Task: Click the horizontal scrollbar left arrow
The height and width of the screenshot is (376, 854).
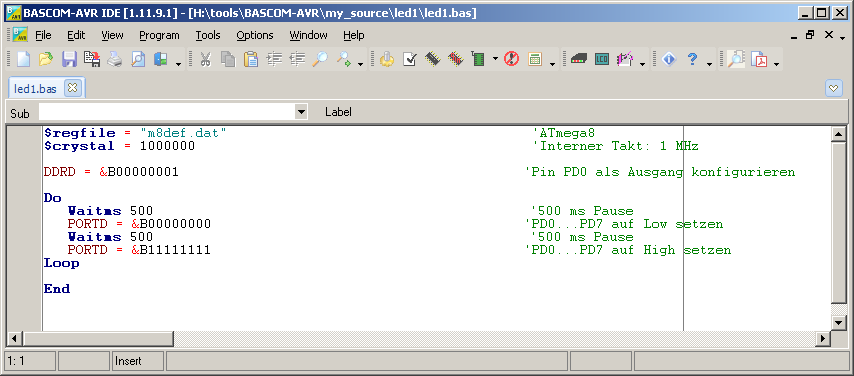Action: [x=14, y=338]
